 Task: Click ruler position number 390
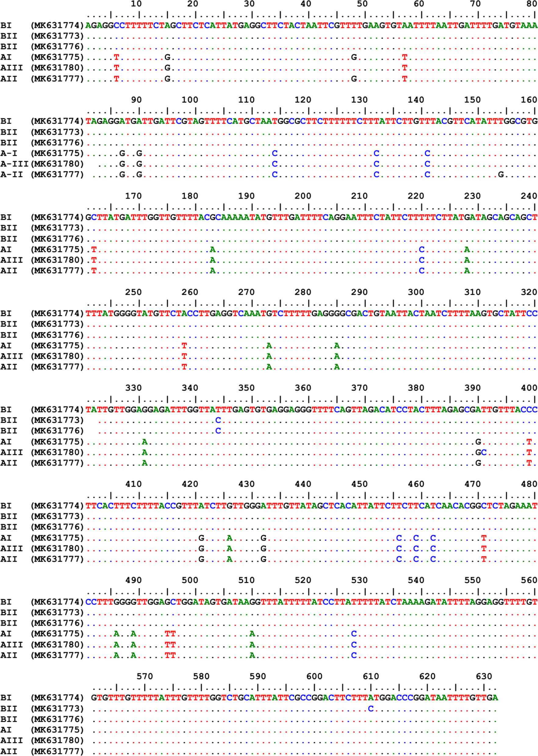[x=472, y=388]
